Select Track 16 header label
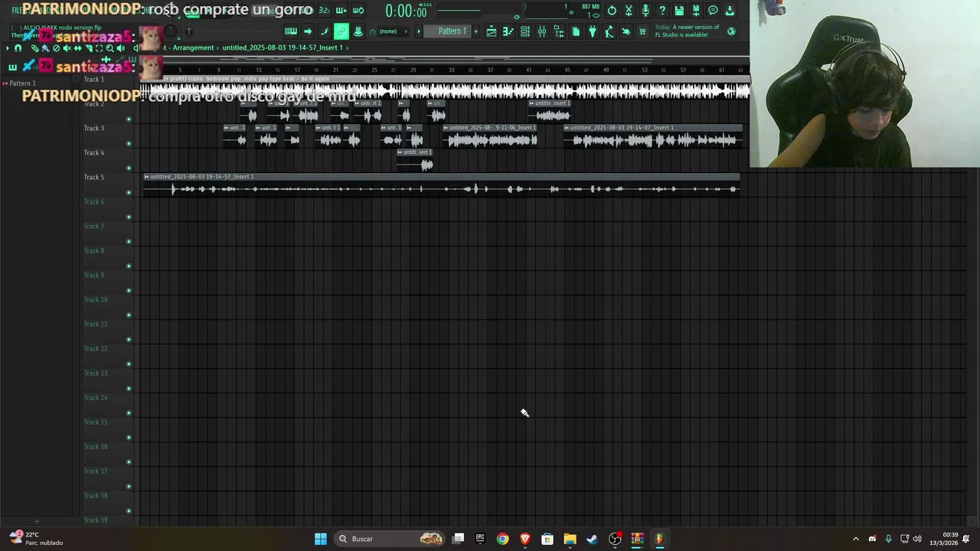 point(95,446)
